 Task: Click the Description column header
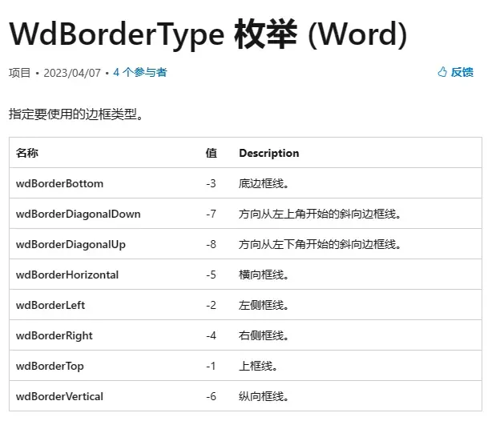[269, 153]
